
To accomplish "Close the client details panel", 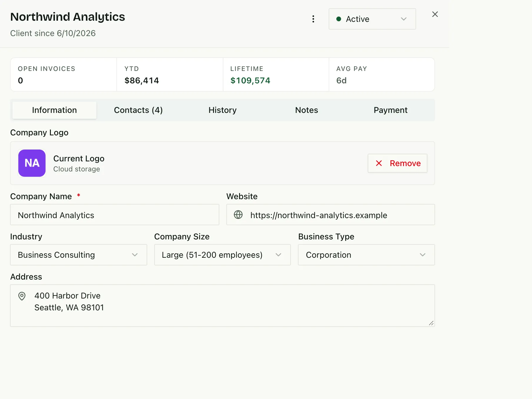I will click(x=435, y=14).
